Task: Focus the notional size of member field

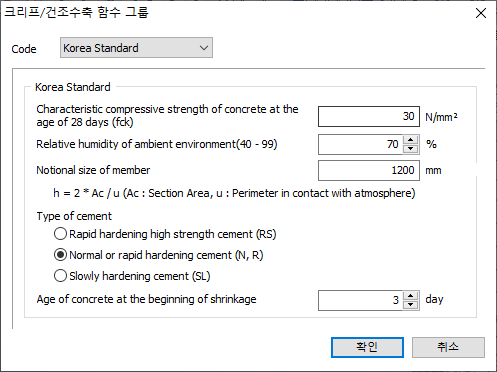Action: [x=369, y=170]
